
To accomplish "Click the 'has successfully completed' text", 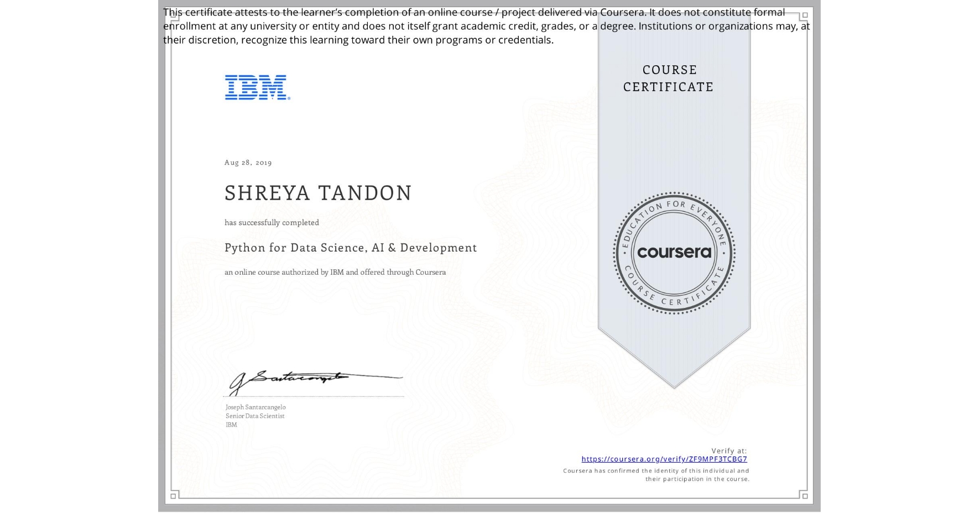I will point(272,222).
